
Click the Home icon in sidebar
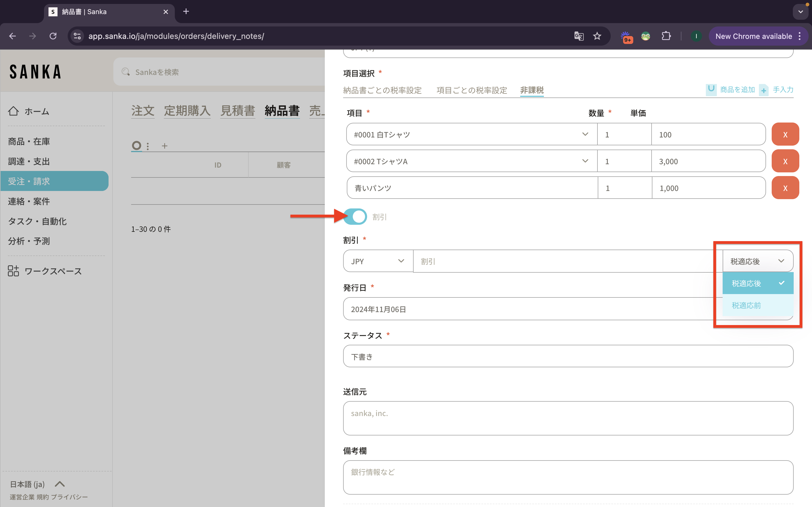[14, 111]
